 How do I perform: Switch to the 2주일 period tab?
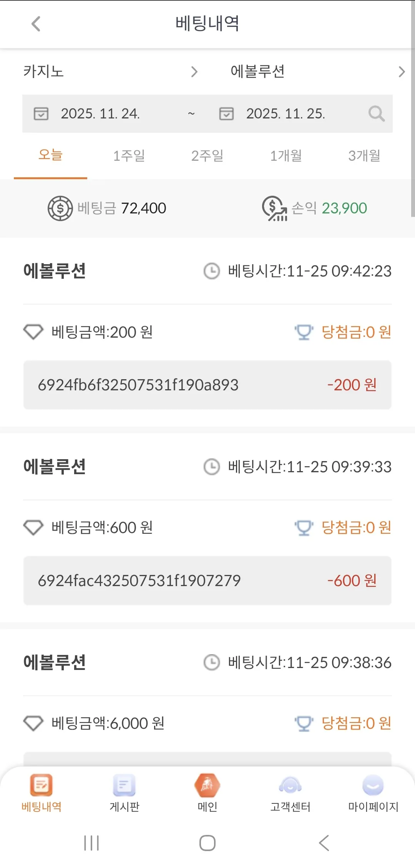(x=207, y=156)
